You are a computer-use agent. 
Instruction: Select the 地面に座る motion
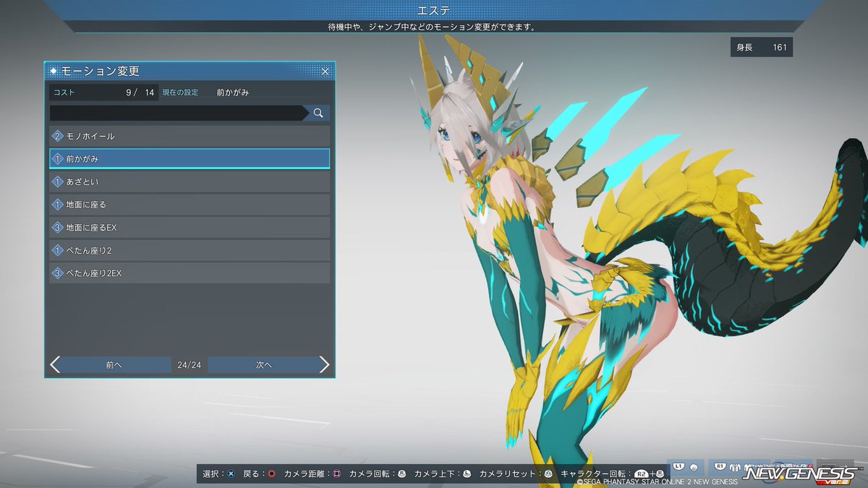(x=190, y=205)
